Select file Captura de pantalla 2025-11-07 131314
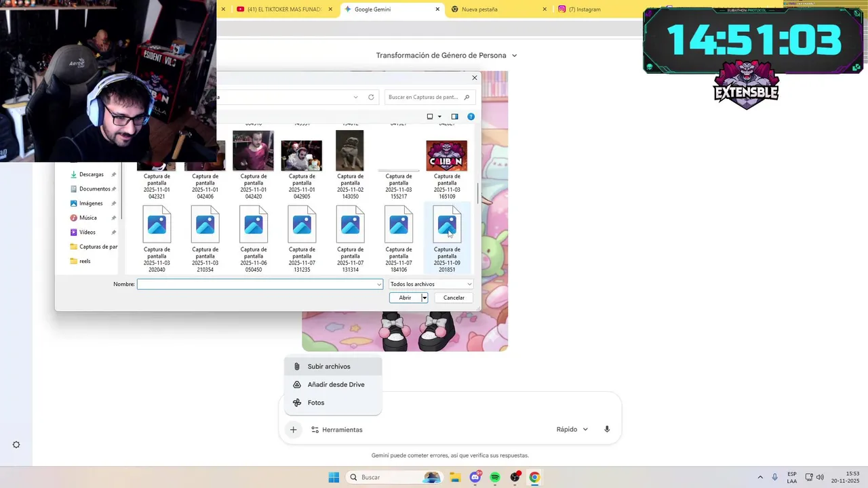 click(x=350, y=239)
